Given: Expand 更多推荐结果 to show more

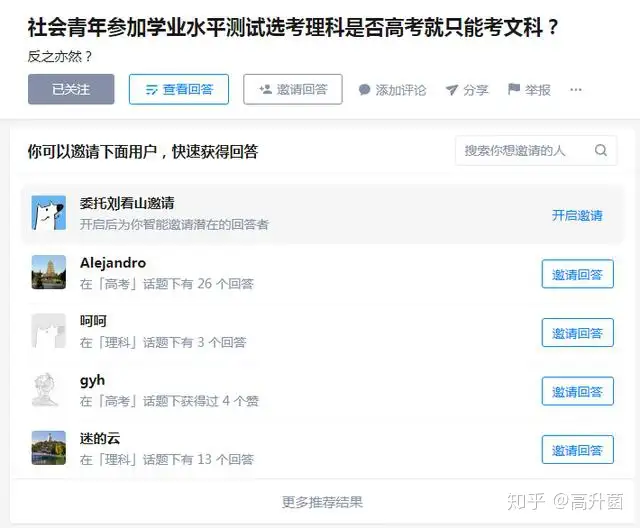Looking at the screenshot, I should [x=322, y=501].
